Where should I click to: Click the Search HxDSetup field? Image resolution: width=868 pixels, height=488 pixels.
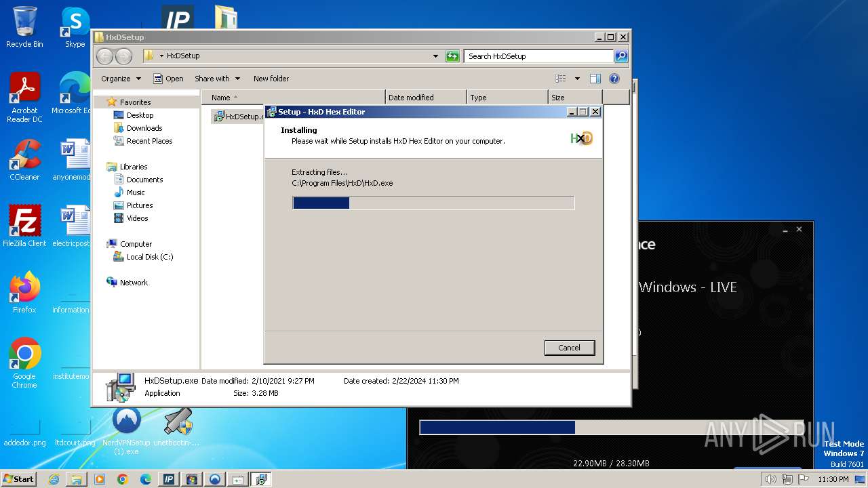[x=538, y=56]
